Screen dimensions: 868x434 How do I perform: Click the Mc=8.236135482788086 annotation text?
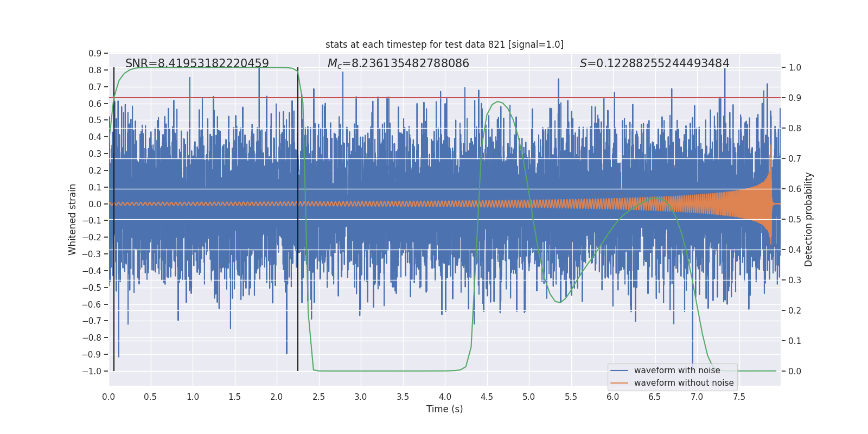click(x=398, y=63)
